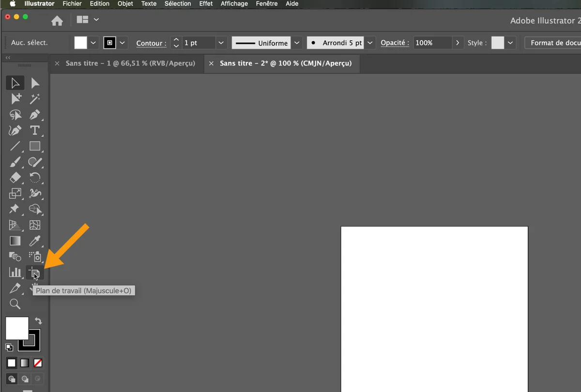Swap fill and stroke colors arrow

coord(38,321)
